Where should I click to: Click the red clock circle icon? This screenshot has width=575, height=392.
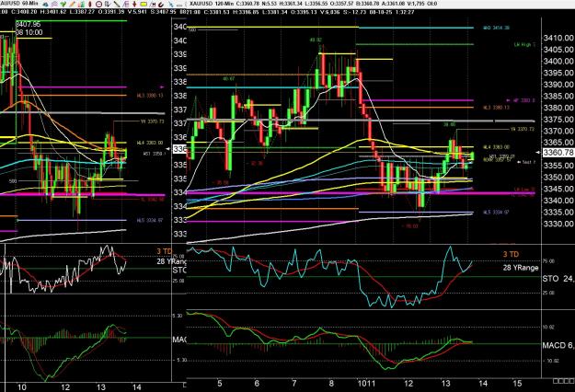click(x=98, y=5)
